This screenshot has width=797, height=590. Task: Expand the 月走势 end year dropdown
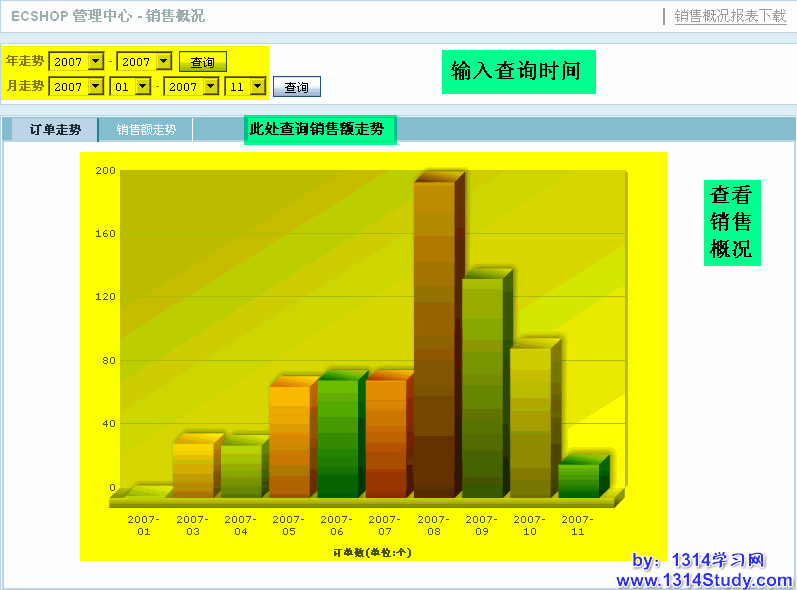pyautogui.click(x=191, y=87)
